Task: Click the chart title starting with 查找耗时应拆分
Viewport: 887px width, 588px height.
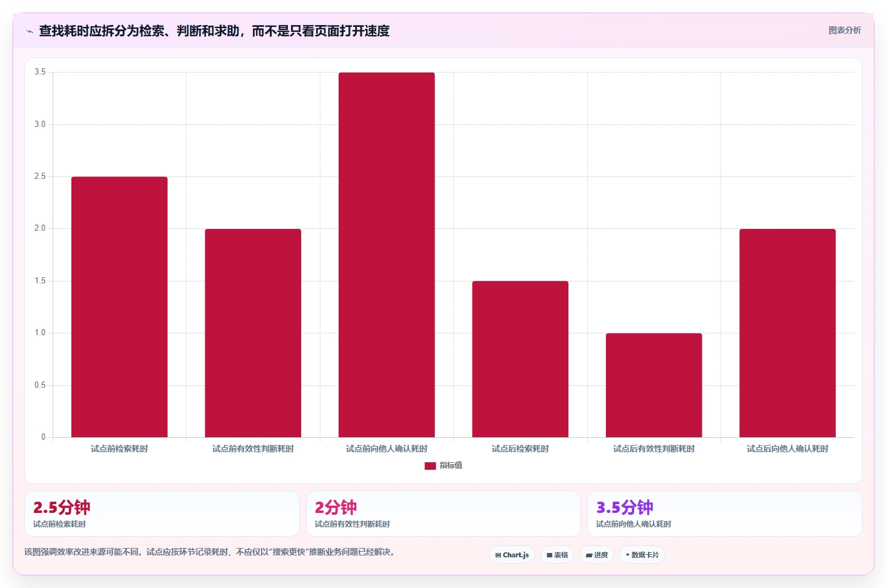Action: point(214,31)
